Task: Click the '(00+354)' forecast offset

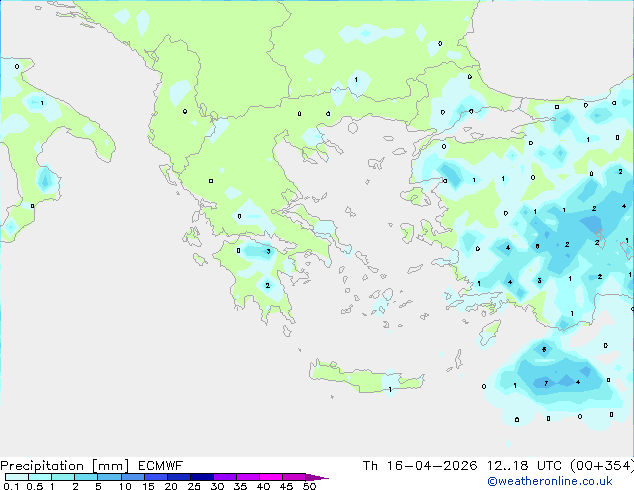Action: 602,466
